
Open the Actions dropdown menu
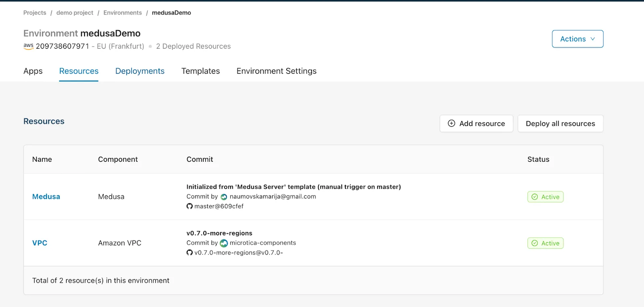point(578,39)
